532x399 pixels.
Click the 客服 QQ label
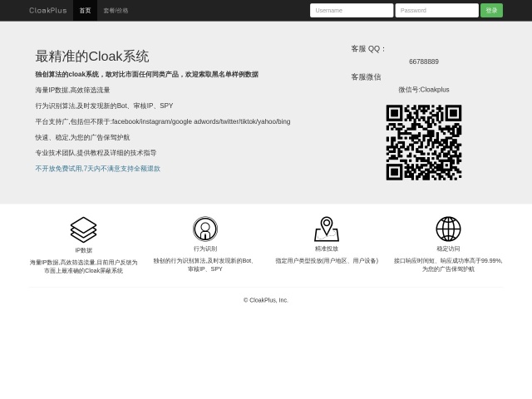[x=368, y=49]
